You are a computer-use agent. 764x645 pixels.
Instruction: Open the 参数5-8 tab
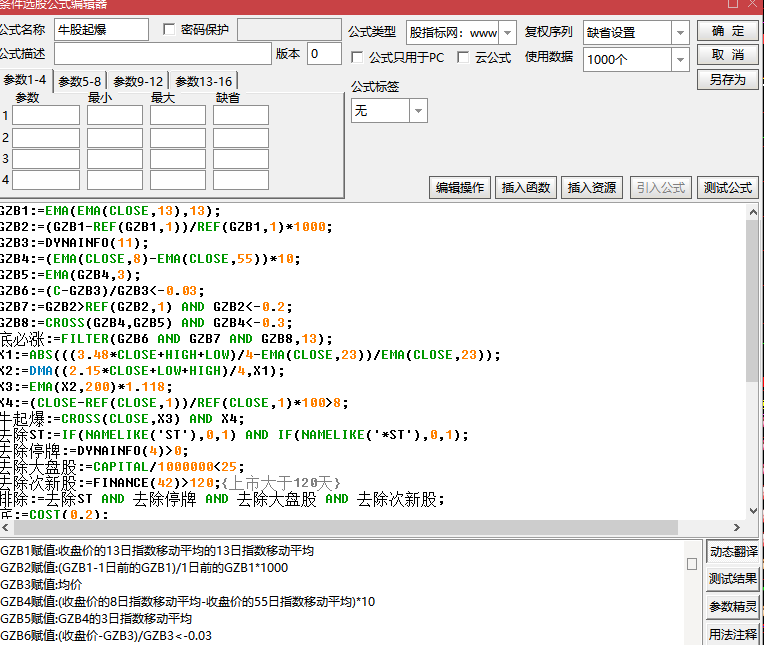(x=79, y=81)
